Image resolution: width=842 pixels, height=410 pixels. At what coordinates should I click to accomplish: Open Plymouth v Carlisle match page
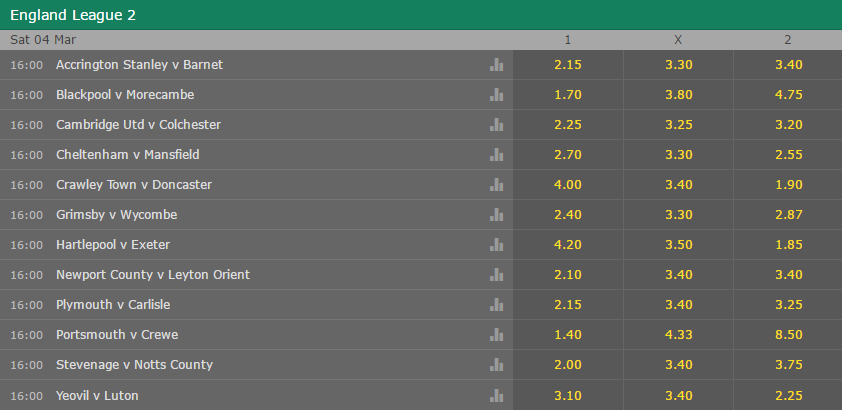[x=113, y=305]
